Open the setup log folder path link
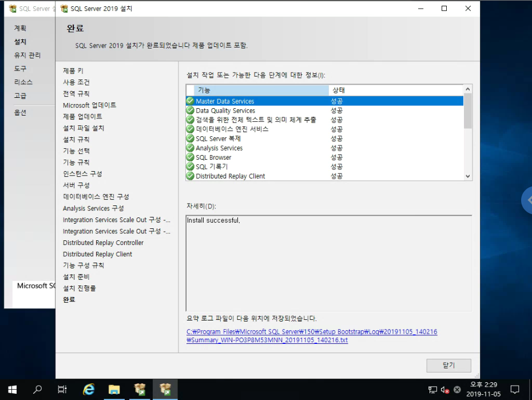This screenshot has height=400, width=532. click(x=312, y=331)
